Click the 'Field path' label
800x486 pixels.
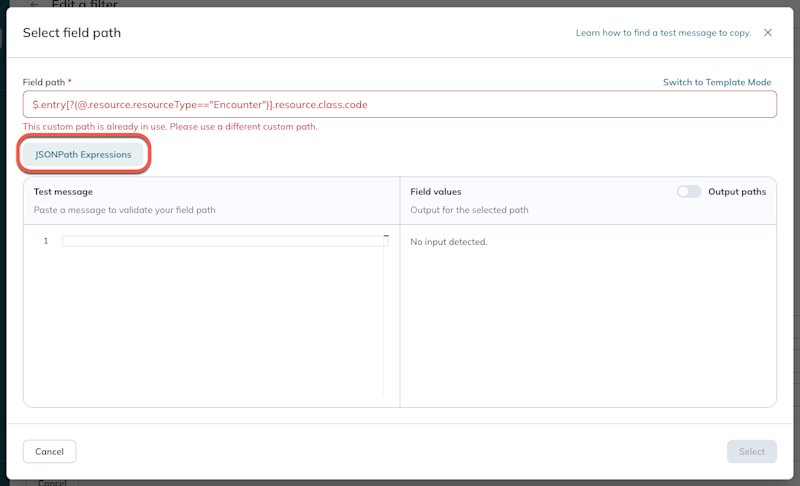[44, 82]
